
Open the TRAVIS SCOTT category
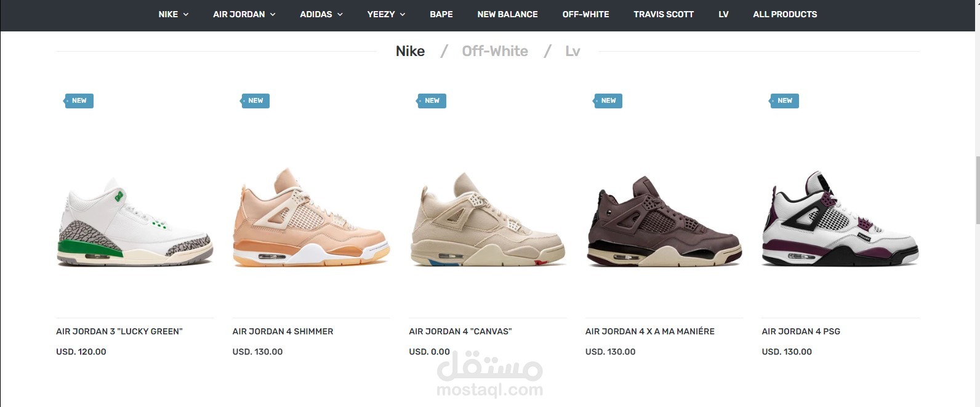(664, 14)
